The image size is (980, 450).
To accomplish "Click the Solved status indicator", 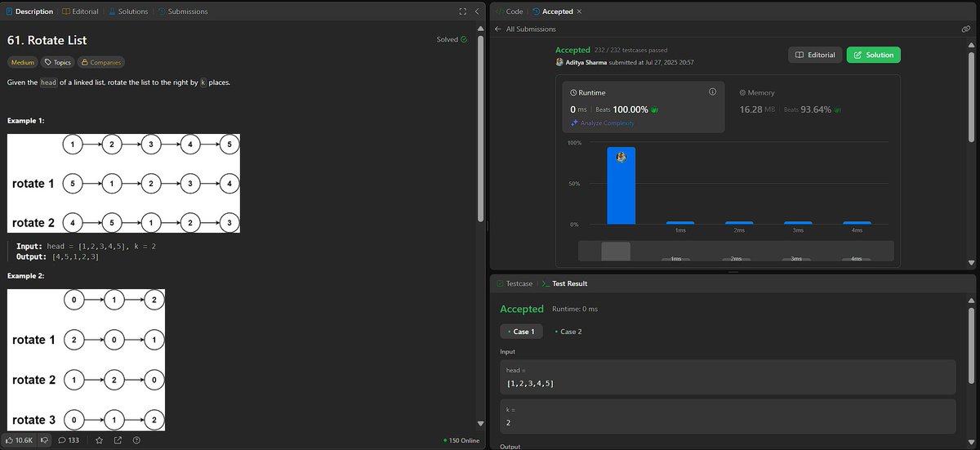I will (452, 39).
